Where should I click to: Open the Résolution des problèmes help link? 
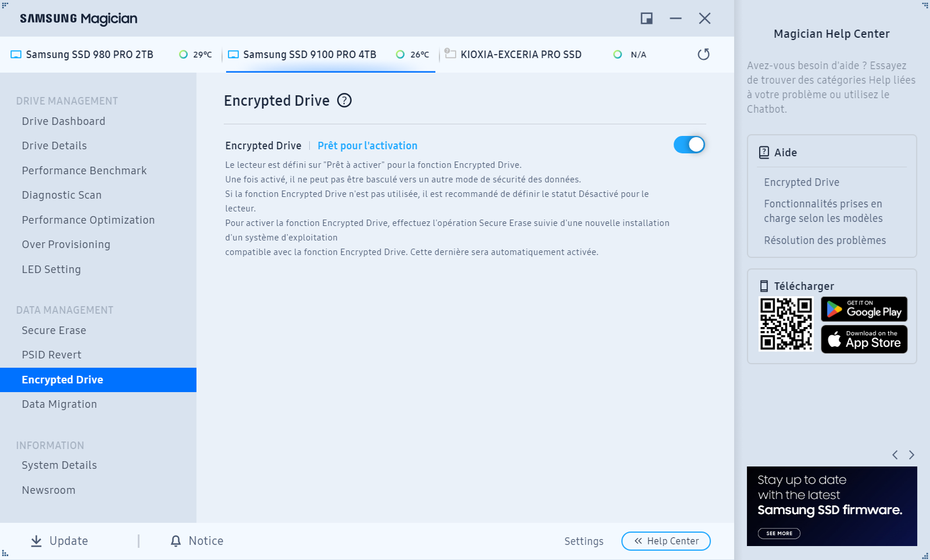click(825, 240)
